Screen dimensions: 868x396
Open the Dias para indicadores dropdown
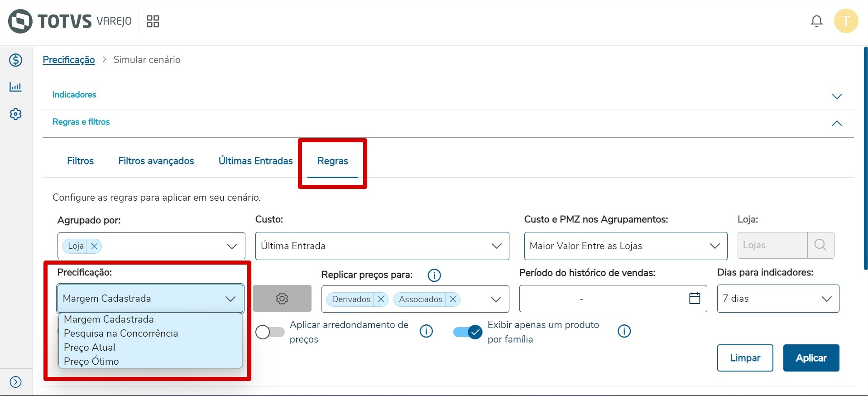click(x=777, y=299)
